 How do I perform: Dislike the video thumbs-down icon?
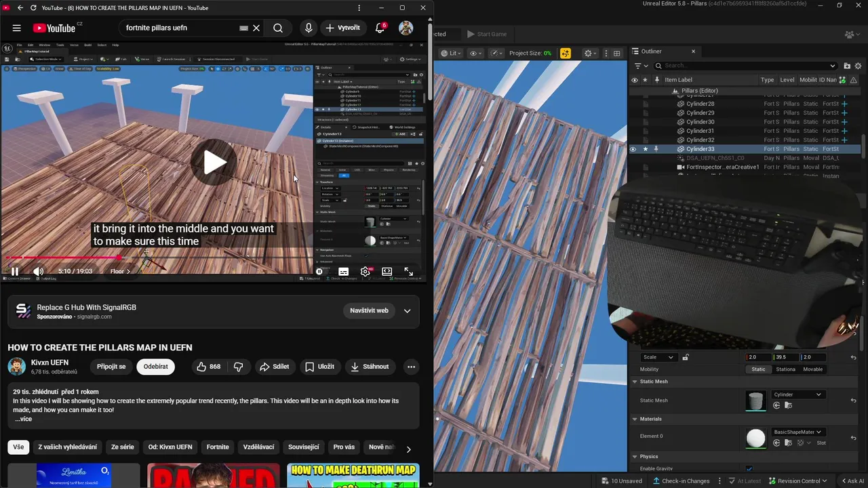[x=239, y=367]
